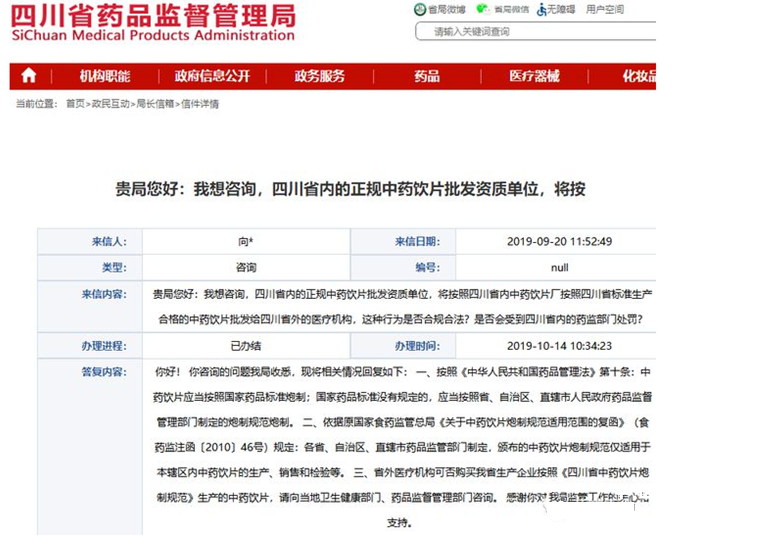This screenshot has height=544, width=757.
Task: Click the 办理时间 label cell
Action: tap(403, 346)
